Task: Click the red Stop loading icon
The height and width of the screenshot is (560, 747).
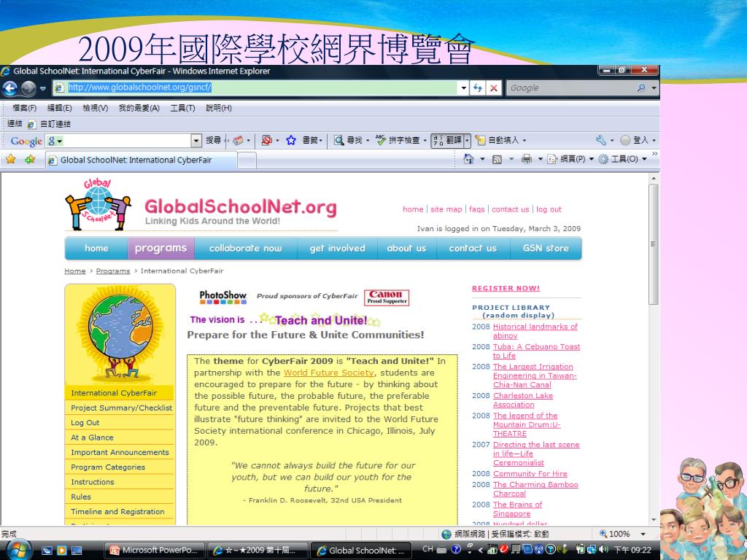Action: [494, 88]
